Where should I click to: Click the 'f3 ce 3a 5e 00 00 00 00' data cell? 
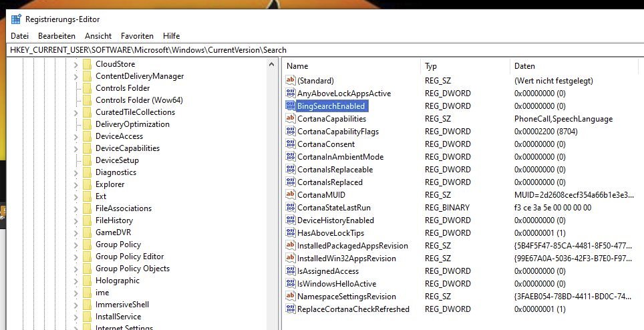[x=553, y=208]
